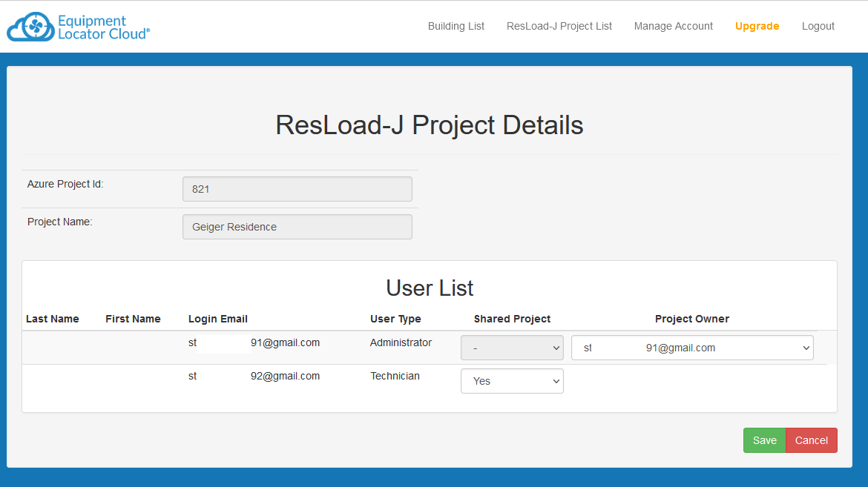This screenshot has width=868, height=487.
Task: Click the Project Name label
Action: click(x=60, y=222)
